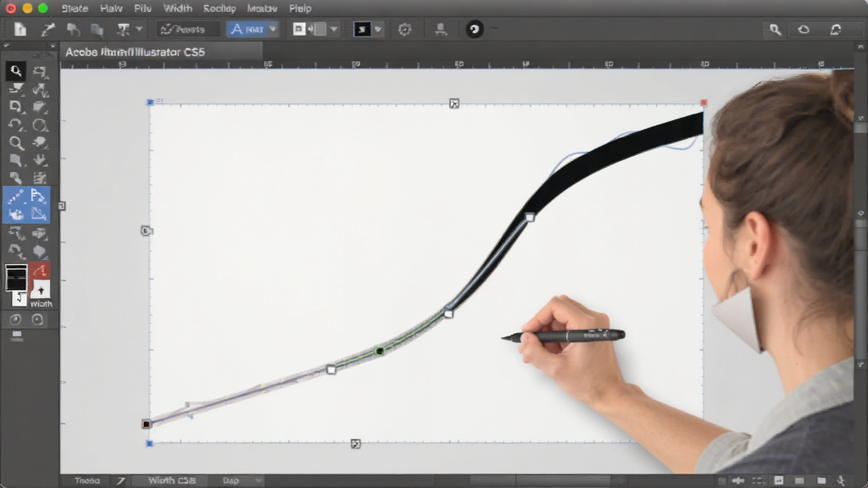Select the Illustrator CS5 document tab
This screenshot has height=488, width=868.
click(160, 52)
